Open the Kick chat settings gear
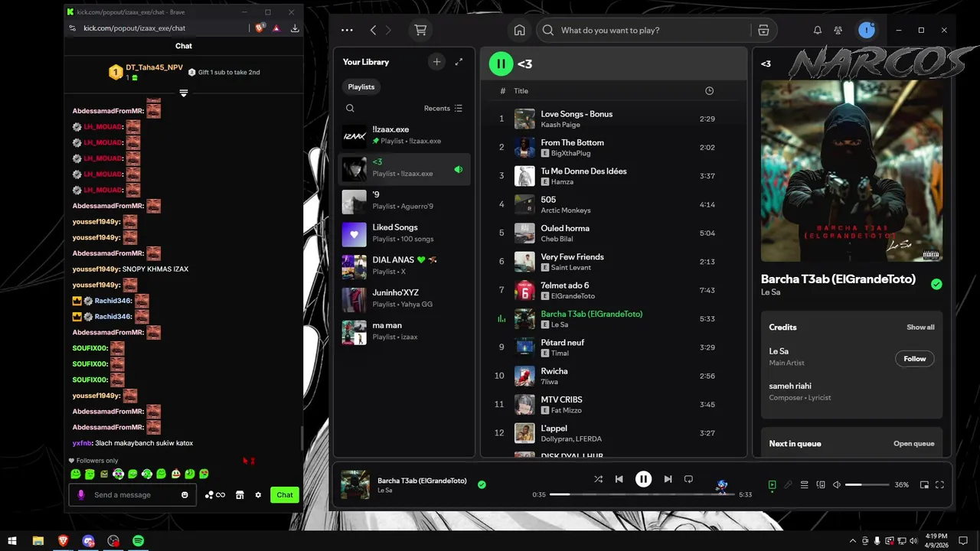The width and height of the screenshot is (980, 551). point(258,495)
